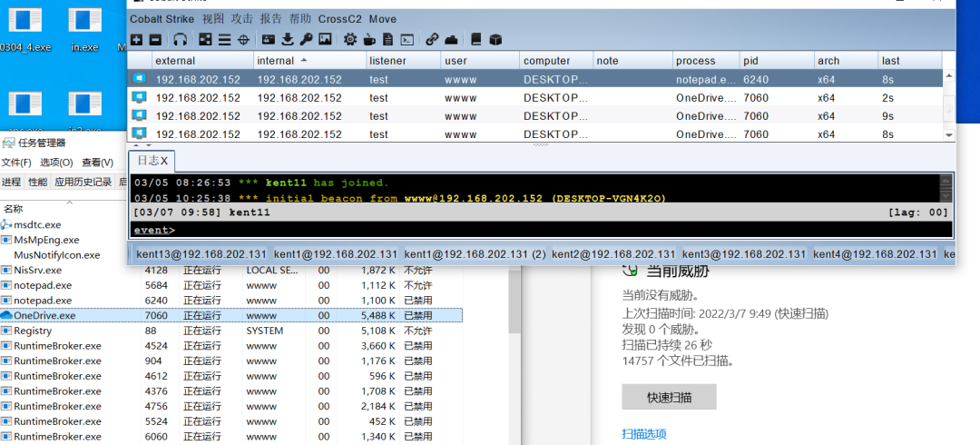The width and height of the screenshot is (980, 445).
Task: Select the RuntimeBroker.exe row with PID 4524
Action: pos(231,345)
